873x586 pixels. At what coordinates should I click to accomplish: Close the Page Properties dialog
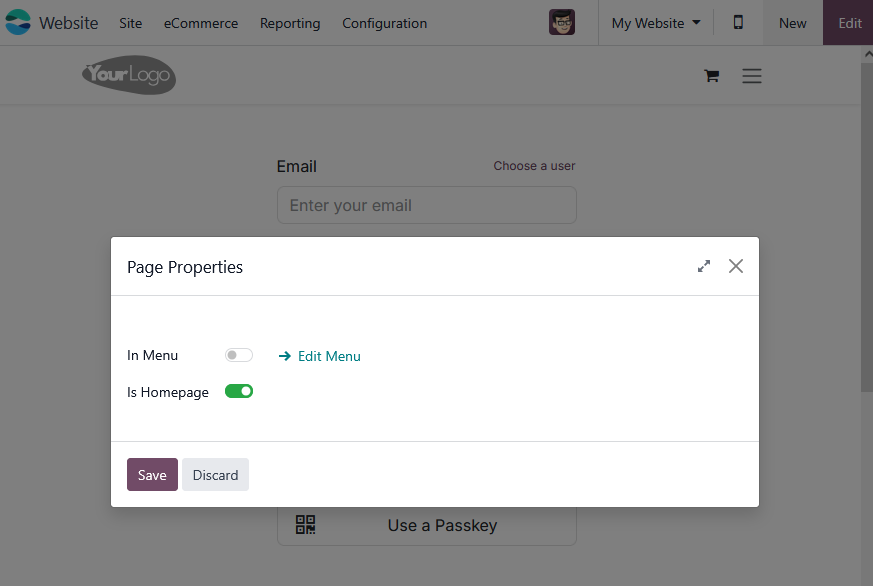[735, 266]
